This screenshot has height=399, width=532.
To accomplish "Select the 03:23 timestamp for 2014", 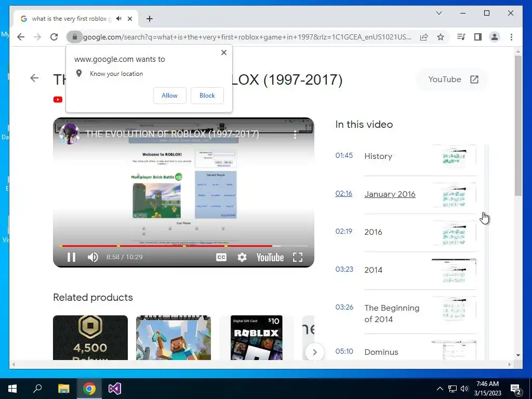I will [344, 270].
